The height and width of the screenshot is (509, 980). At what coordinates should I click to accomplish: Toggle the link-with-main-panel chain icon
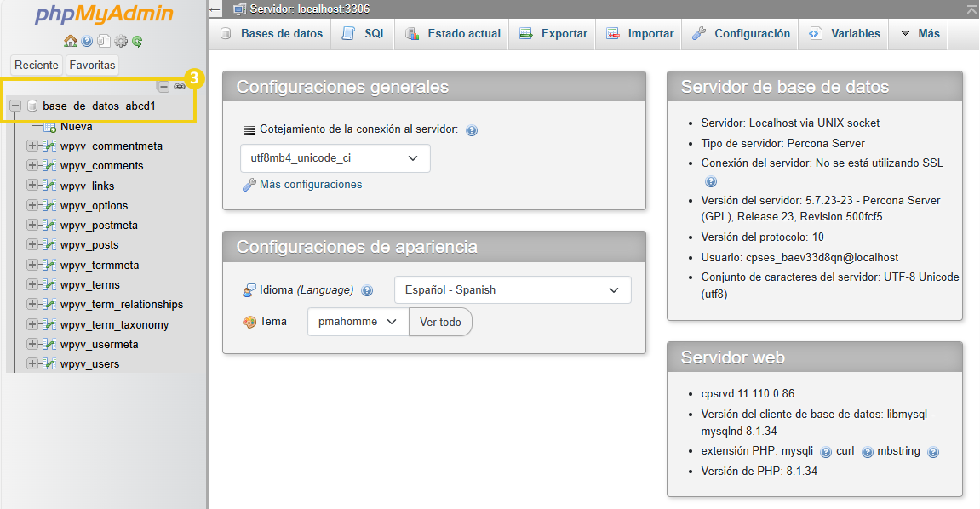(x=178, y=86)
